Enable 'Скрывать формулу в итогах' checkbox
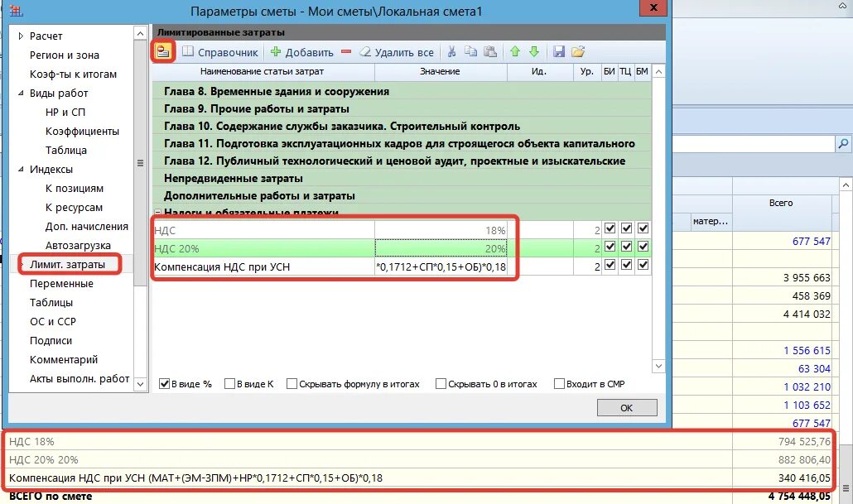 (x=292, y=384)
